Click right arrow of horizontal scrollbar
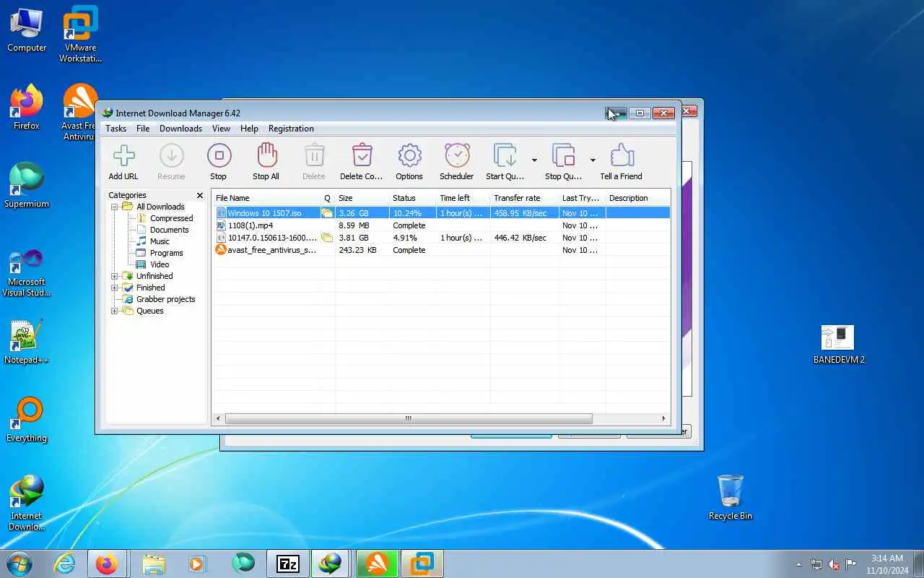924x578 pixels. pos(663,418)
